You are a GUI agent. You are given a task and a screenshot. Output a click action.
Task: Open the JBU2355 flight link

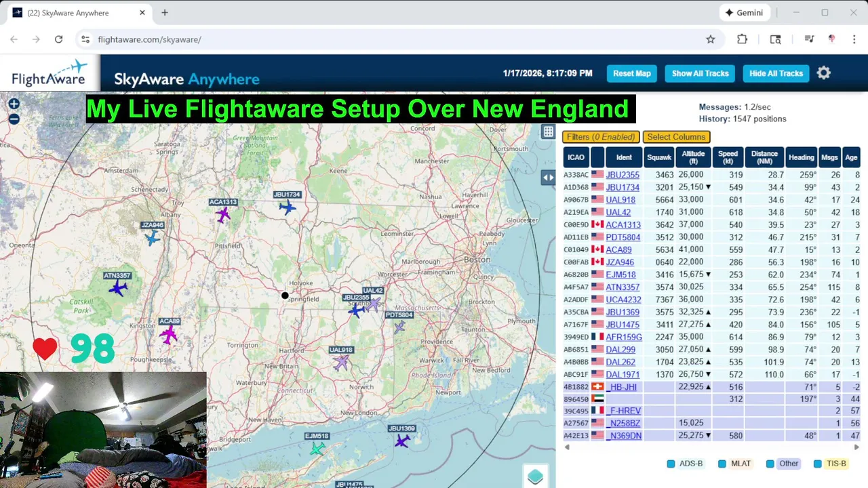click(623, 175)
